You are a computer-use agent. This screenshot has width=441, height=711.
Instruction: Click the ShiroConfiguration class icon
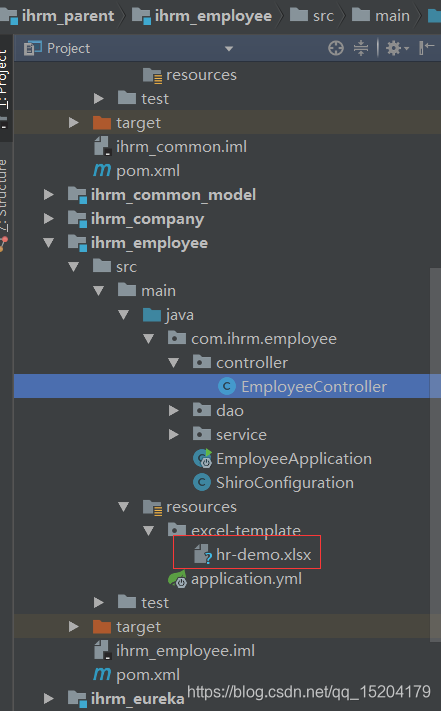coord(202,482)
